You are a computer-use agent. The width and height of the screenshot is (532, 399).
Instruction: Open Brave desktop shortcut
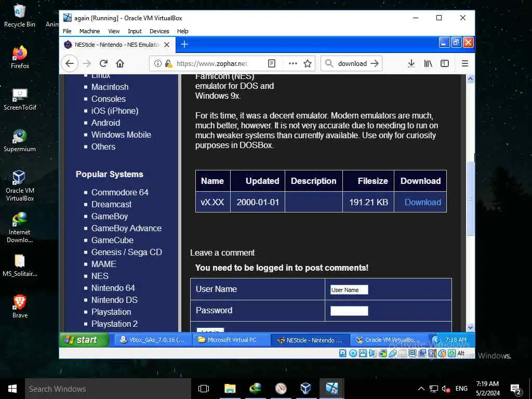[x=20, y=307]
